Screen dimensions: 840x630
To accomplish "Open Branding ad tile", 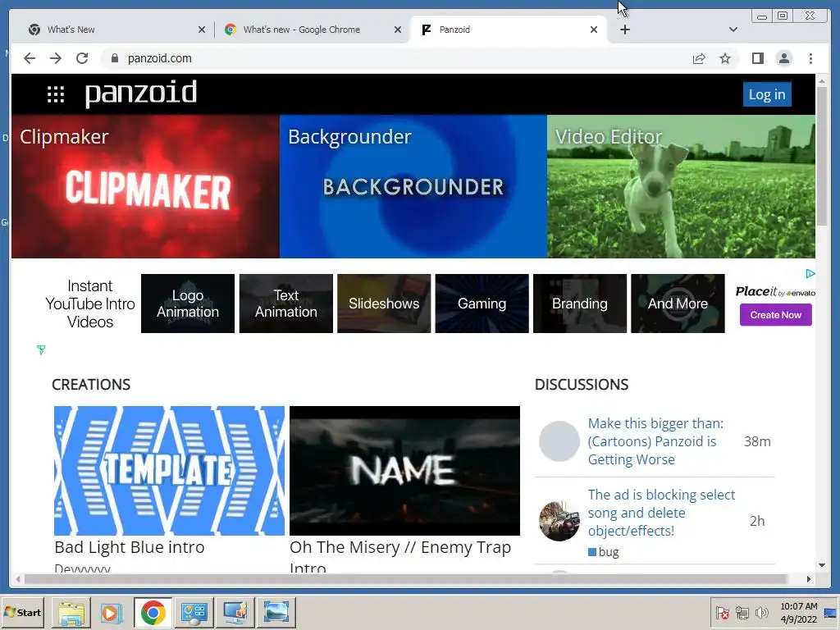I will point(580,304).
